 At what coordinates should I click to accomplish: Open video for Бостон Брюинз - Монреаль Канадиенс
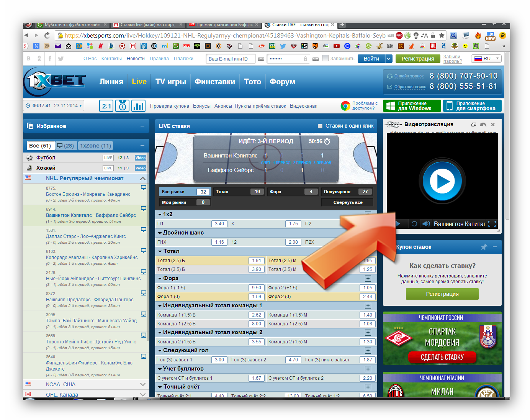(x=144, y=187)
